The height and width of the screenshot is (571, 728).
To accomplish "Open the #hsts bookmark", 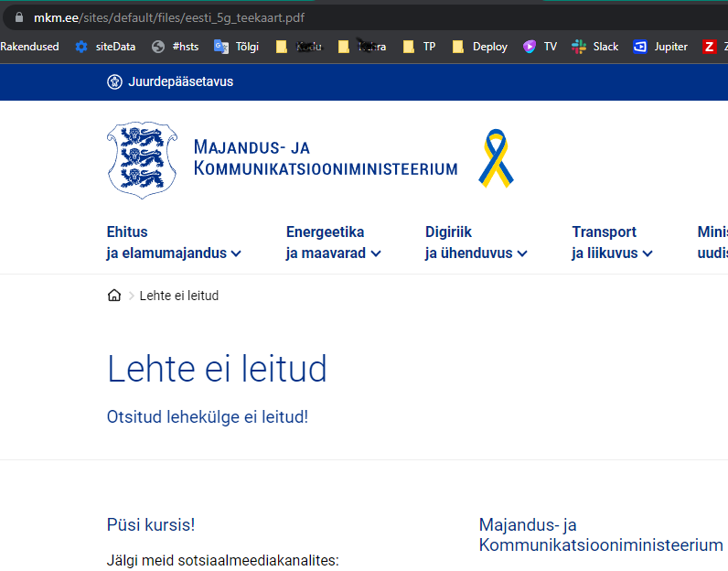I will (x=175, y=47).
